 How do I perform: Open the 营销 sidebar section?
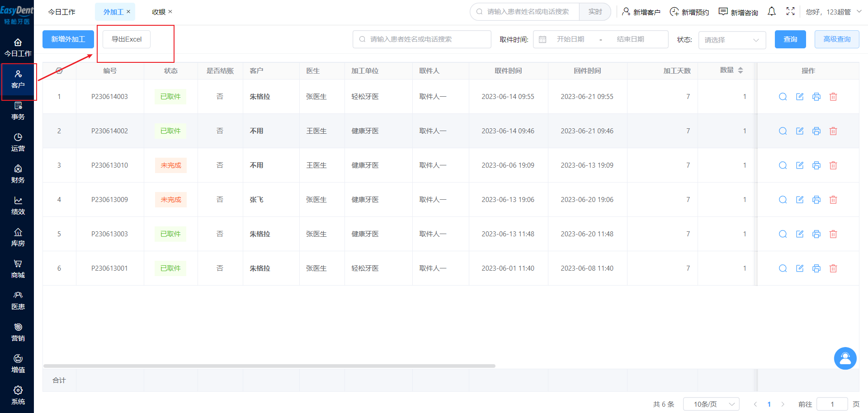pos(18,332)
